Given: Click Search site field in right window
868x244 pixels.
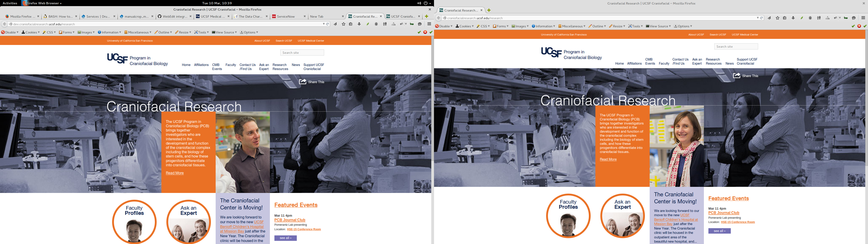Looking at the screenshot, I should point(736,47).
